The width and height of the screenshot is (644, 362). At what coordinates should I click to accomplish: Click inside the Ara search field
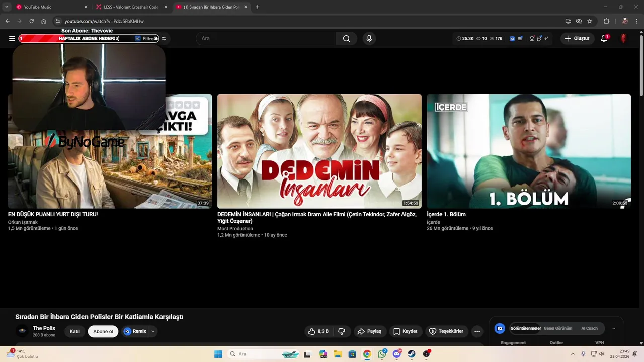[x=266, y=38]
